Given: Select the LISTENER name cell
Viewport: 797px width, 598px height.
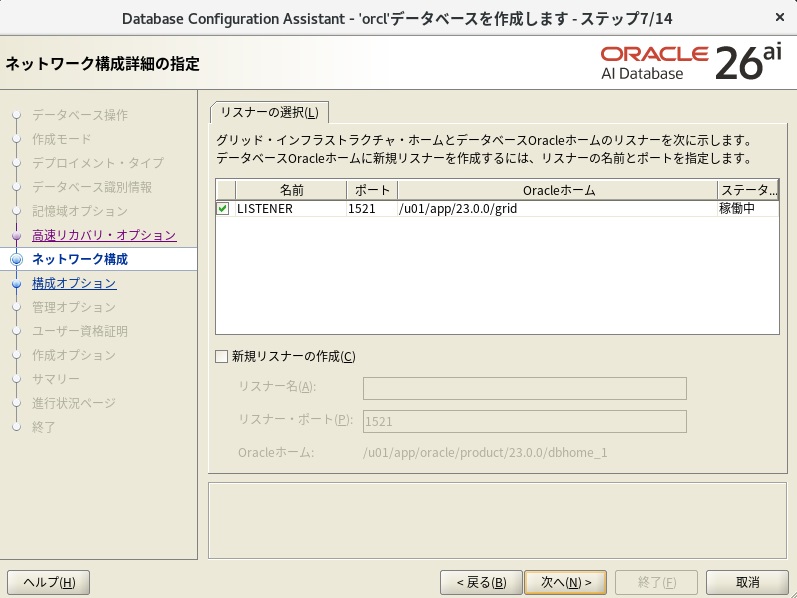Looking at the screenshot, I should 291,208.
